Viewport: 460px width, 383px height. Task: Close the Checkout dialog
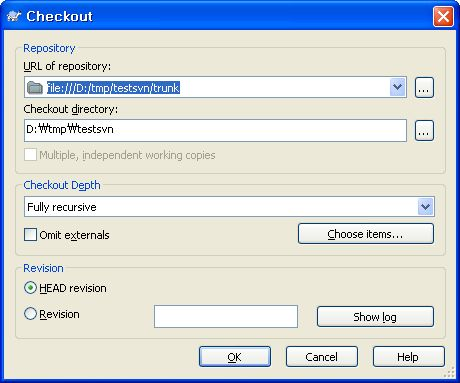coord(443,16)
